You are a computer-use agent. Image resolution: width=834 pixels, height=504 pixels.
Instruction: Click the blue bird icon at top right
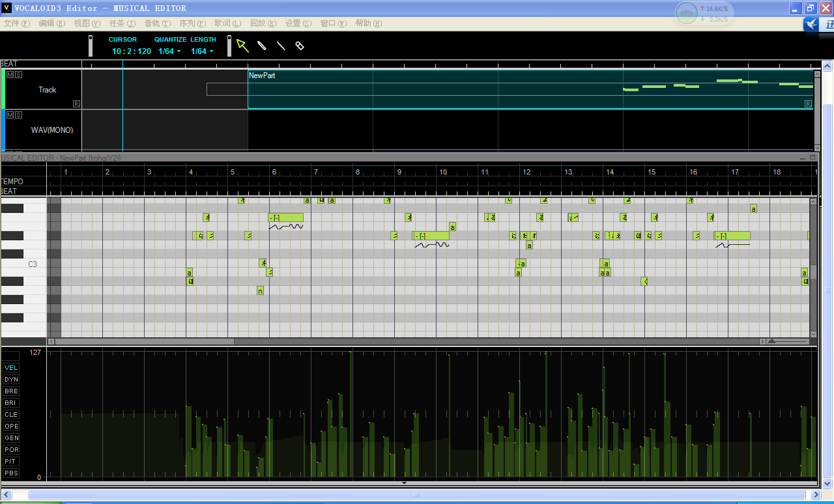(811, 24)
